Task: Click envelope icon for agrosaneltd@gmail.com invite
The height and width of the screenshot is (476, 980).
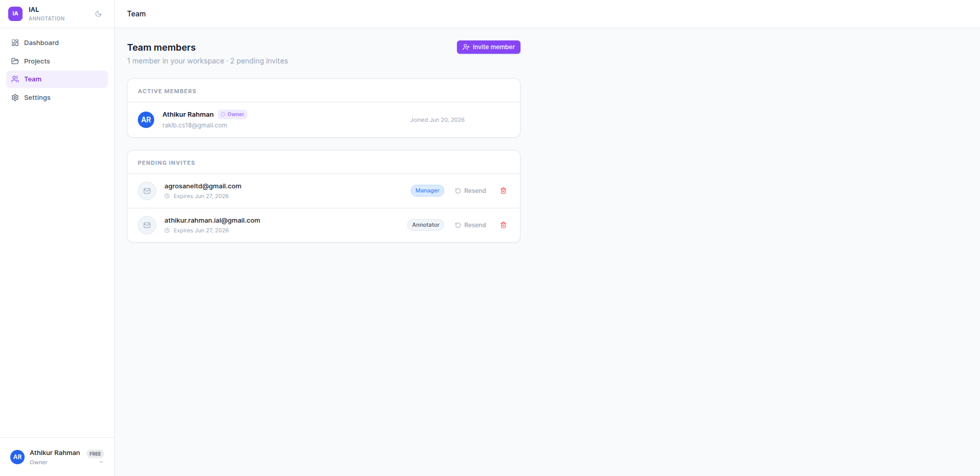Action: (147, 191)
